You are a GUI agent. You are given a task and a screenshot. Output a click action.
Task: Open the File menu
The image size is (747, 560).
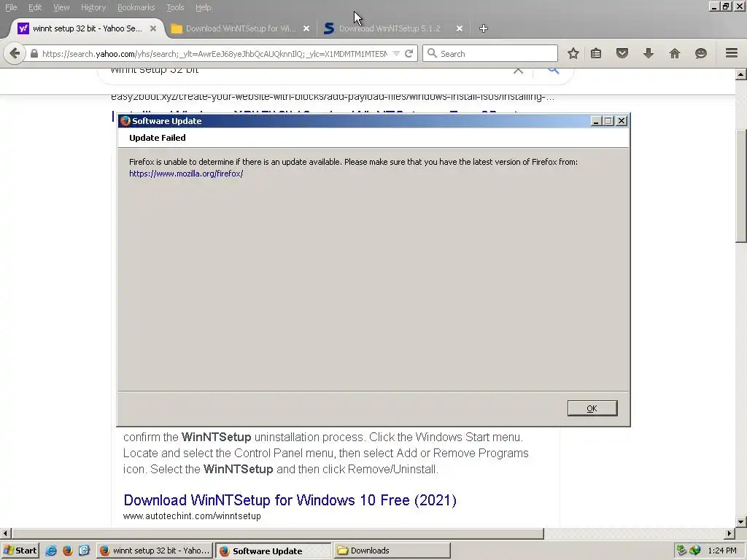click(x=11, y=7)
